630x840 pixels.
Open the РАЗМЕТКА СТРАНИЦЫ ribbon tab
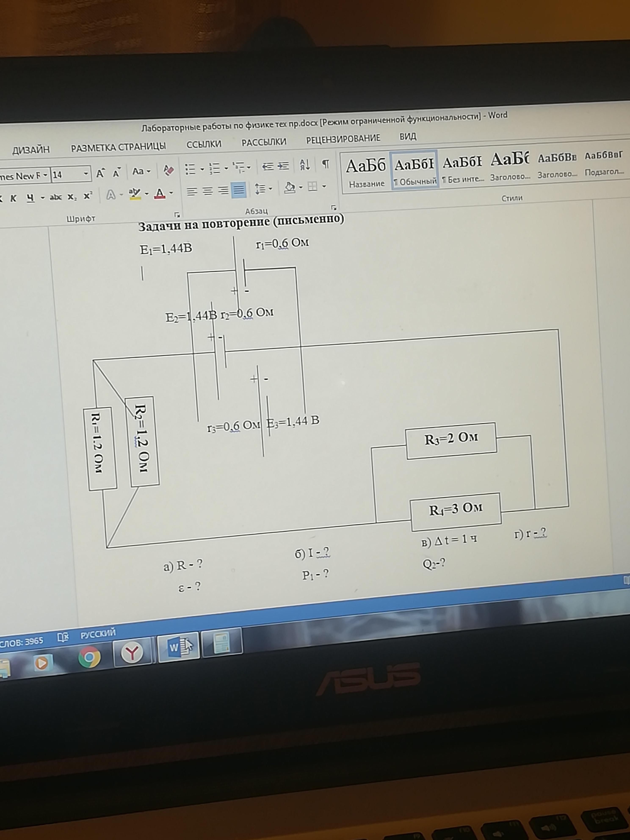click(x=119, y=147)
